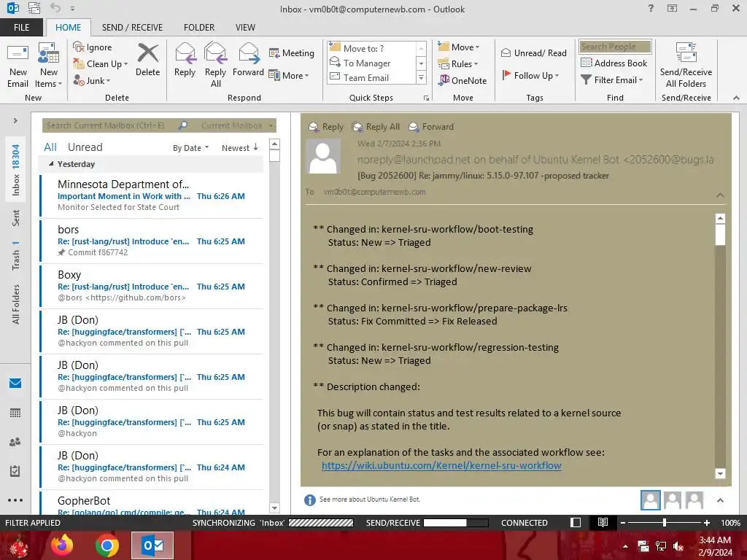Open the More respond options
Image resolution: width=747 pixels, height=560 pixels.
pos(289,75)
